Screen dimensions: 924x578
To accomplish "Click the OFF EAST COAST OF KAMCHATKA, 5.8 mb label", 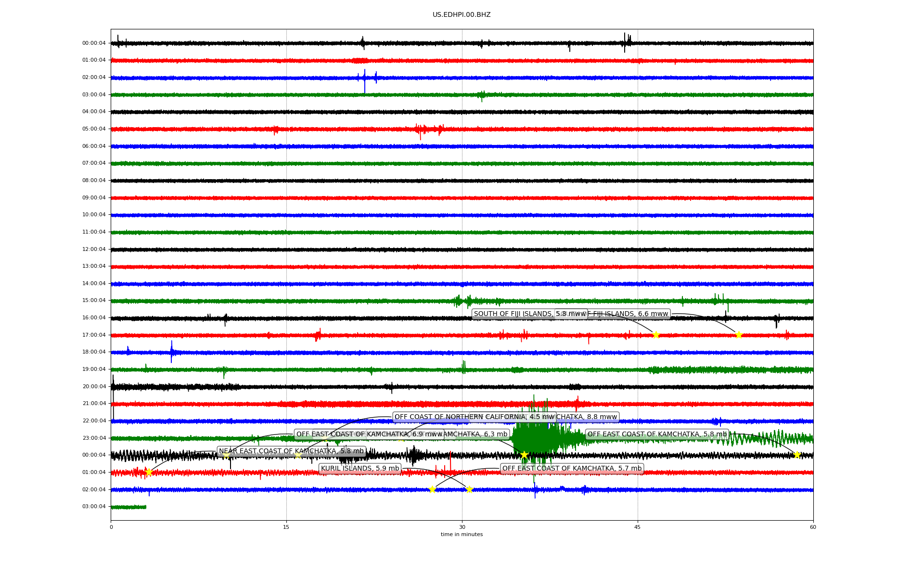I will pos(657,434).
